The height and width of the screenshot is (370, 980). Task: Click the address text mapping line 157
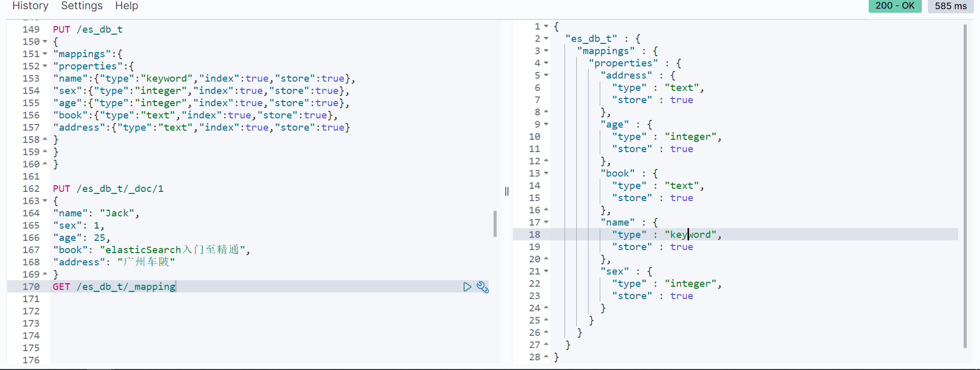tap(201, 128)
